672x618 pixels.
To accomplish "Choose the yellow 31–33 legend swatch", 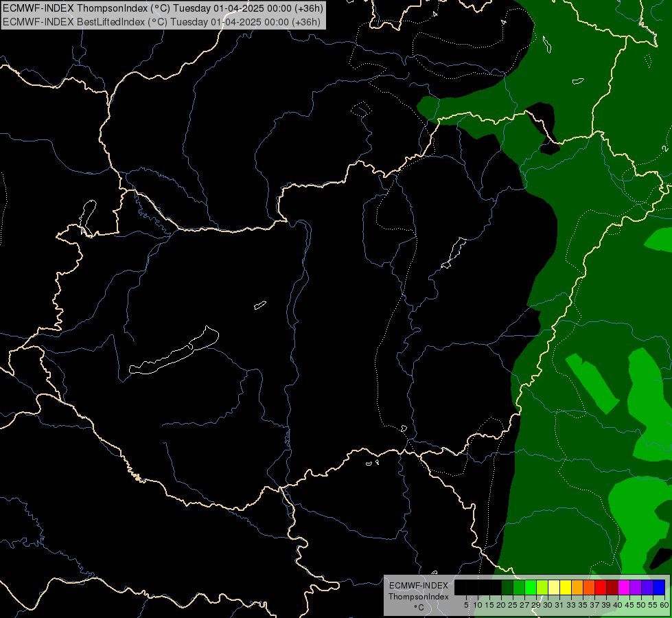I will (566, 588).
